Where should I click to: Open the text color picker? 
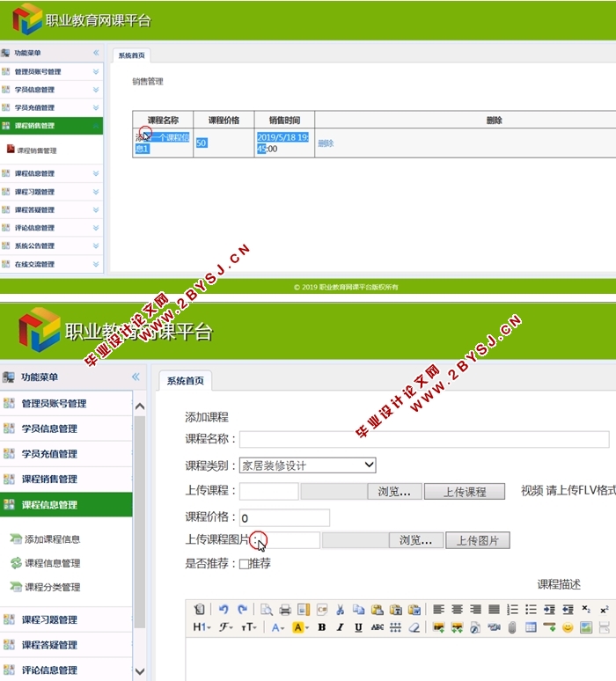[278, 627]
